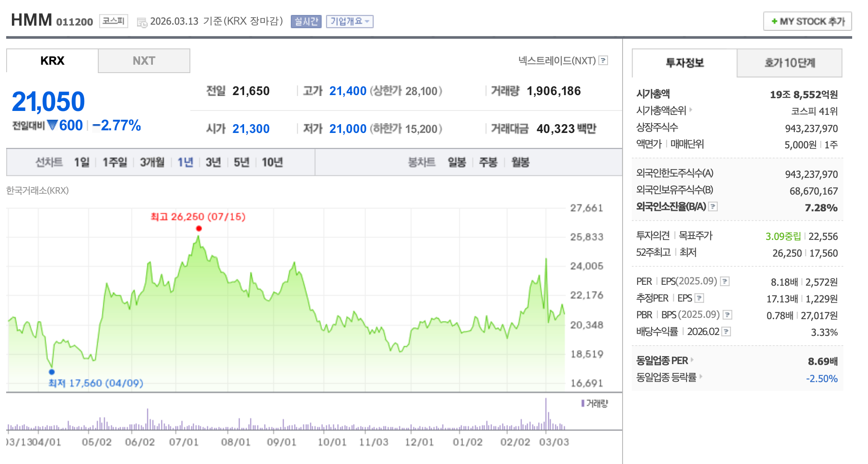Click the 한국거래소(KRX) chart label
Image resolution: width=868 pixels, height=464 pixels.
37,191
